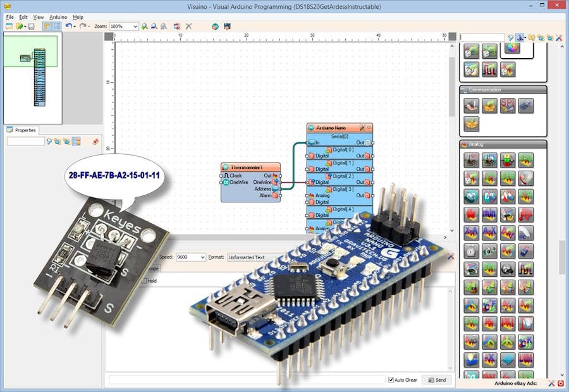Viewport: 569px width, 392px height.
Task: Toggle the Auto Clear checkbox
Action: [391, 380]
